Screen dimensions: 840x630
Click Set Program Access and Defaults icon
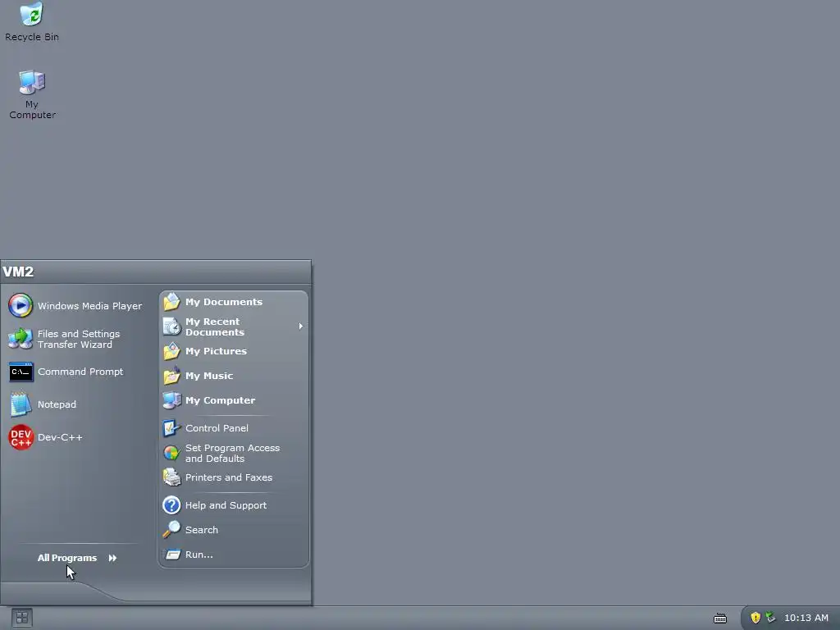tap(171, 453)
